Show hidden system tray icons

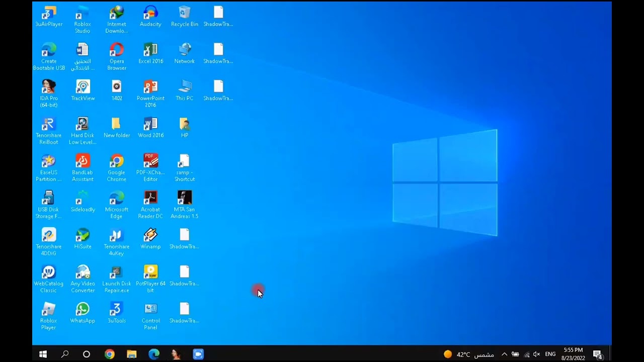pyautogui.click(x=504, y=354)
